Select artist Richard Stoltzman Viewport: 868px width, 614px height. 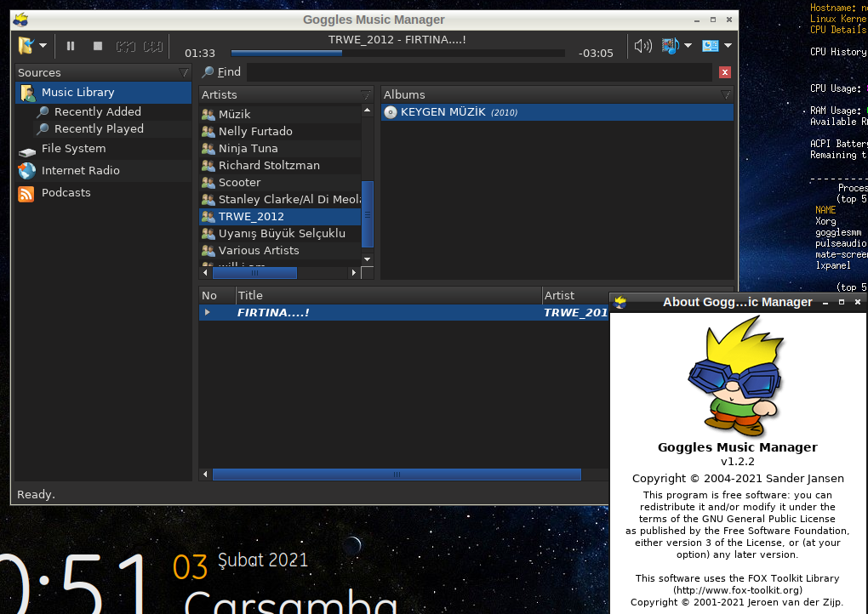[280, 165]
